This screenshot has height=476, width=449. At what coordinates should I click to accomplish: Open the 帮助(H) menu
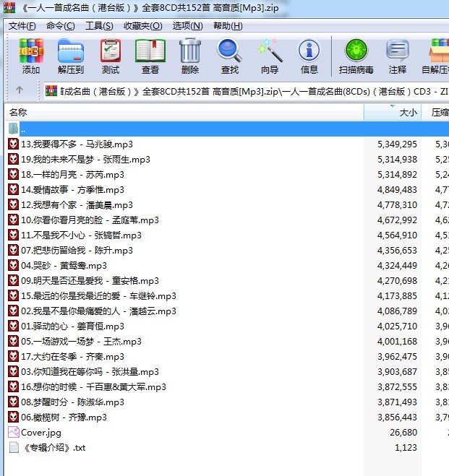pyautogui.click(x=228, y=26)
